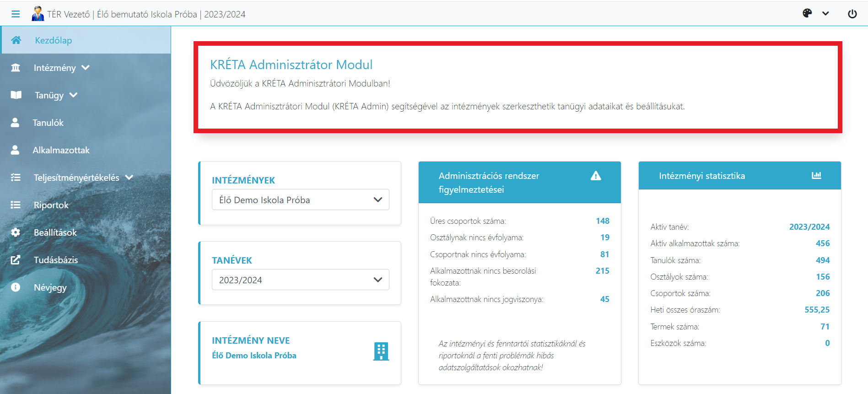Screen dimensions: 868x394
Task: Expand the theme dropdown chevron in header
Action: point(825,14)
